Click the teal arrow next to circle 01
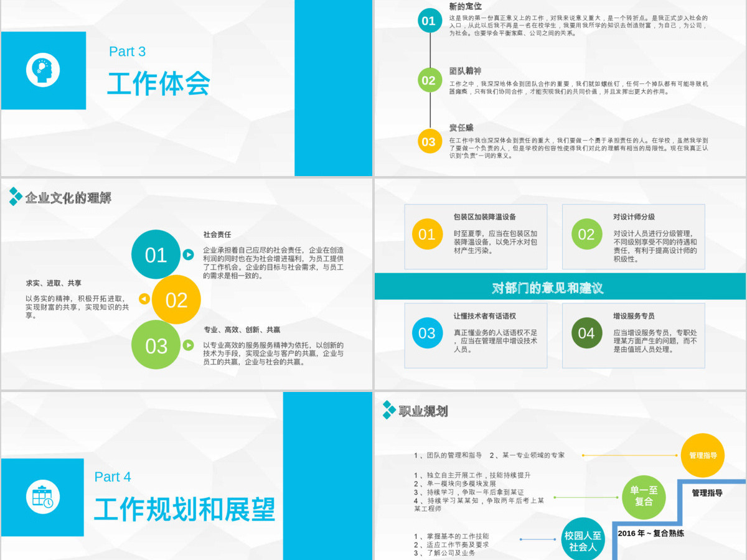The width and height of the screenshot is (747, 560). (188, 254)
